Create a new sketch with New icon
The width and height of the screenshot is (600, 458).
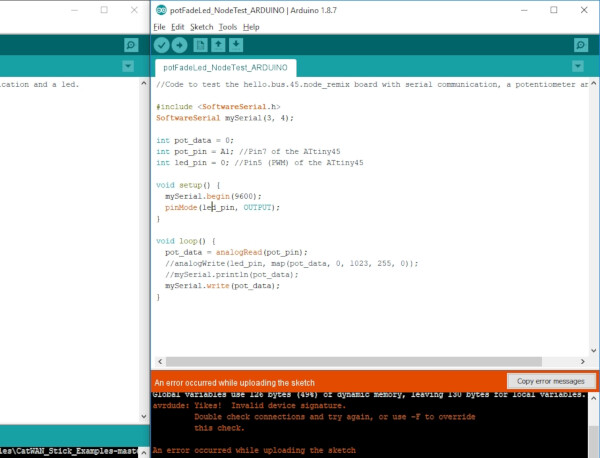[x=200, y=45]
